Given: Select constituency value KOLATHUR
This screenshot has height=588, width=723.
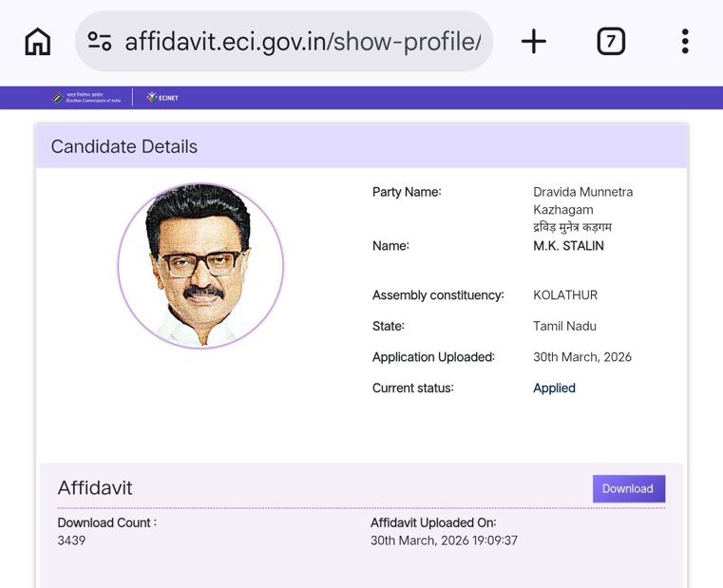Looking at the screenshot, I should [565, 295].
